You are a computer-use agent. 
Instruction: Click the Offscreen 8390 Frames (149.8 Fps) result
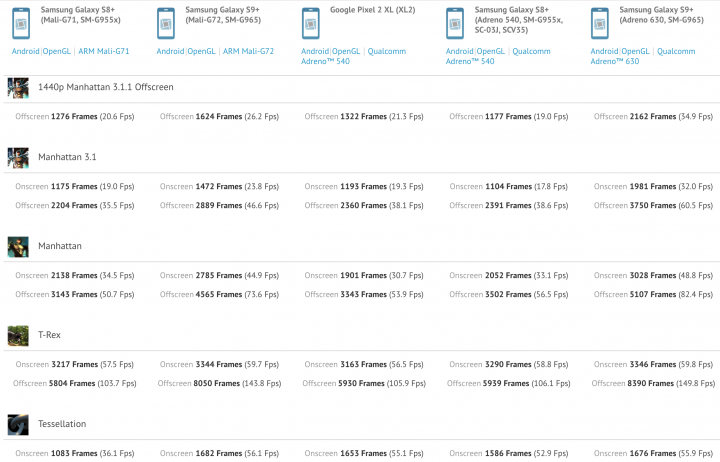[x=653, y=383]
